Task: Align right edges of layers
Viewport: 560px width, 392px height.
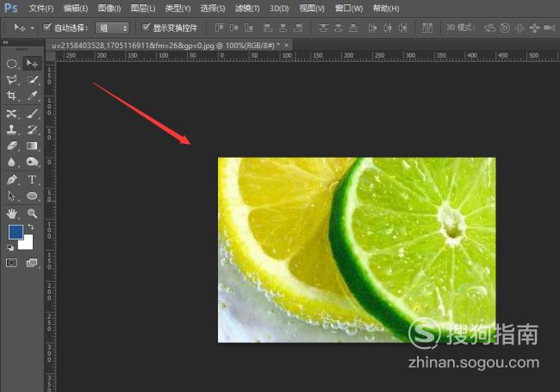Action: [x=298, y=28]
